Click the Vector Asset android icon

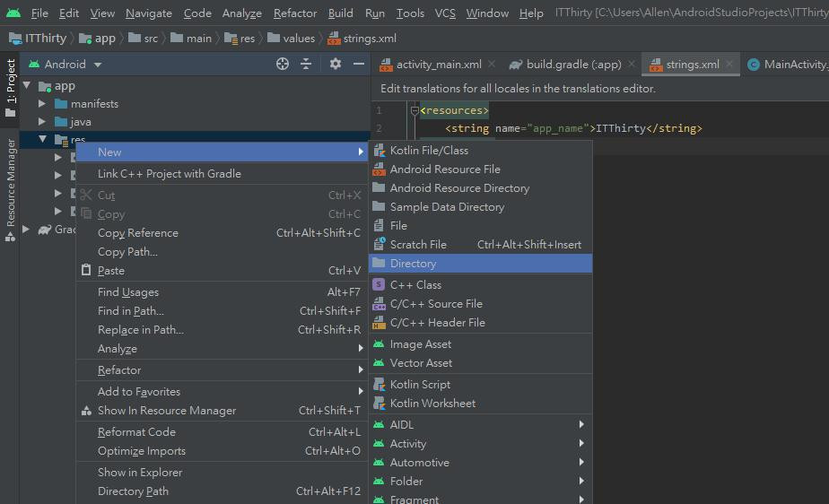tap(379, 363)
